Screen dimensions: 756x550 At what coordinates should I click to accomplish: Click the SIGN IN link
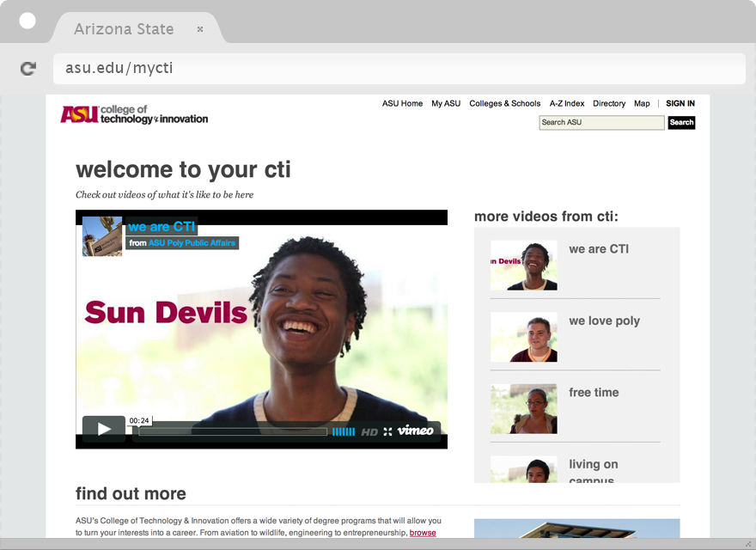680,103
